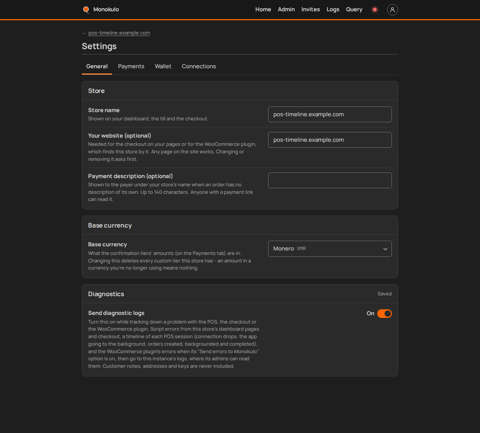Open the Wallet tab

(163, 66)
